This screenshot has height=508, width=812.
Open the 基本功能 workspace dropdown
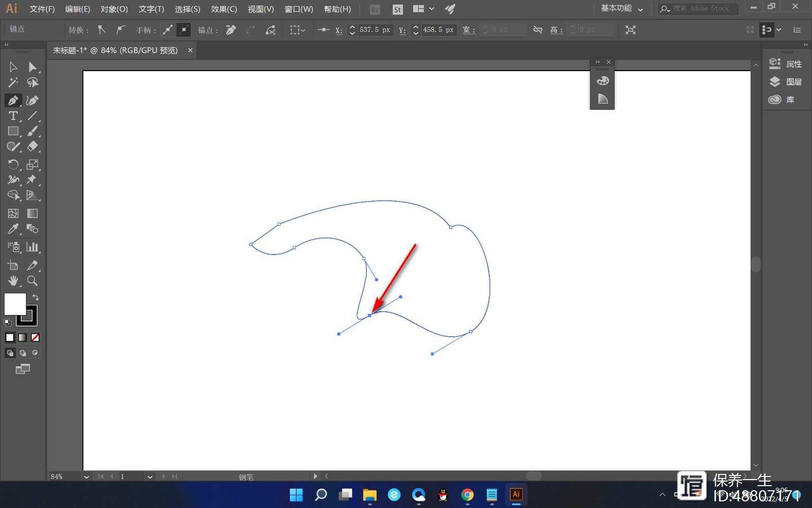622,9
